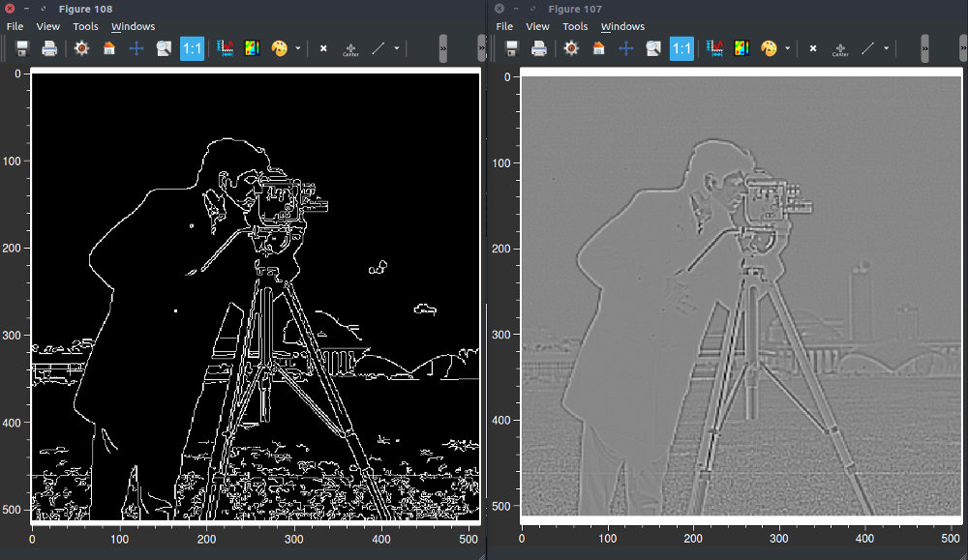Select the magnifier zoom tool in Figure 107
Viewport: 968px width, 560px height.
coord(653,48)
